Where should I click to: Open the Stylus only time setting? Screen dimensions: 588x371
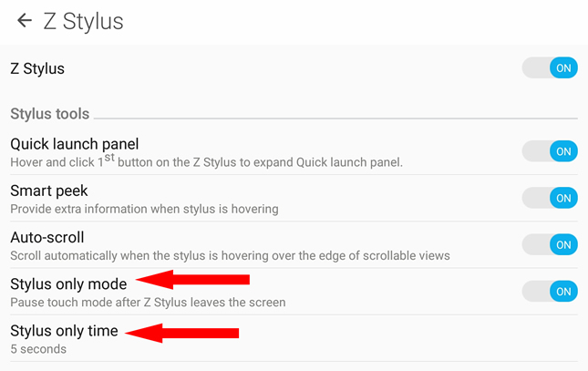(x=294, y=338)
